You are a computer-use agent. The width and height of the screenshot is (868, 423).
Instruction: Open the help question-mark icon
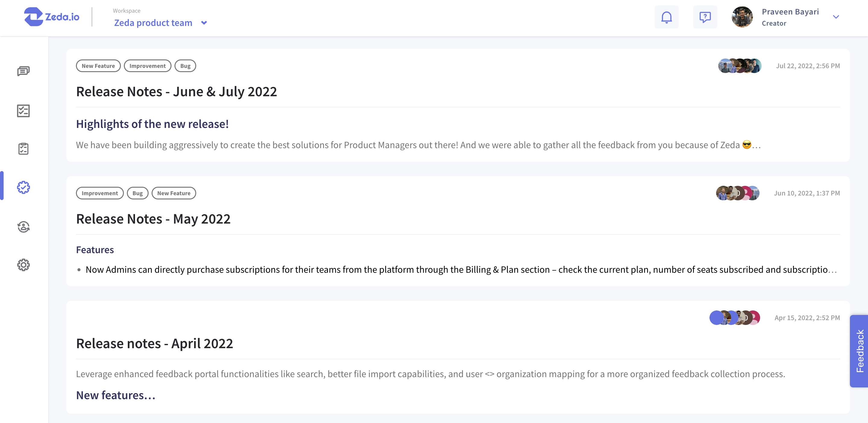[705, 17]
